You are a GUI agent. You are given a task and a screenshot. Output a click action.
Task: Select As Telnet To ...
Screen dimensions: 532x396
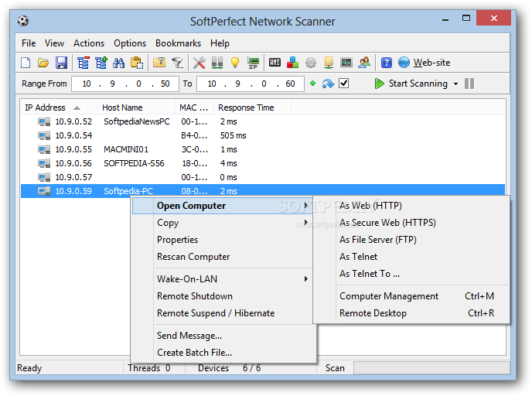click(x=411, y=274)
